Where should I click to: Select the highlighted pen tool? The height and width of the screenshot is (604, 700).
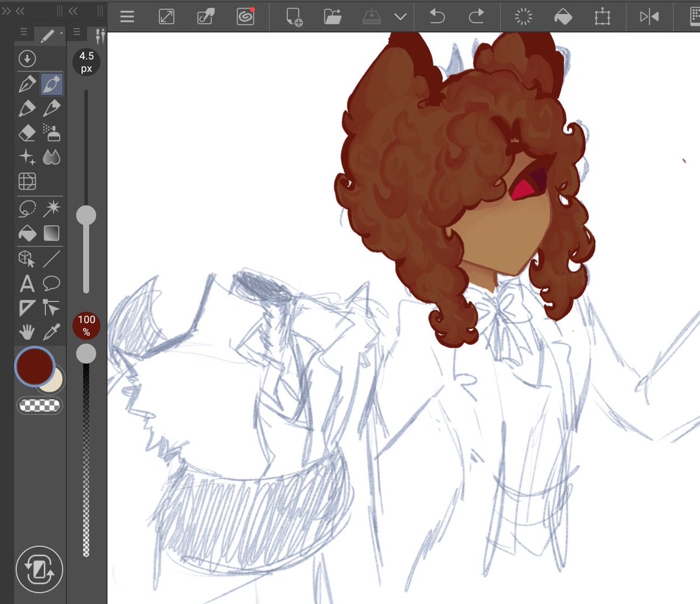pos(51,85)
